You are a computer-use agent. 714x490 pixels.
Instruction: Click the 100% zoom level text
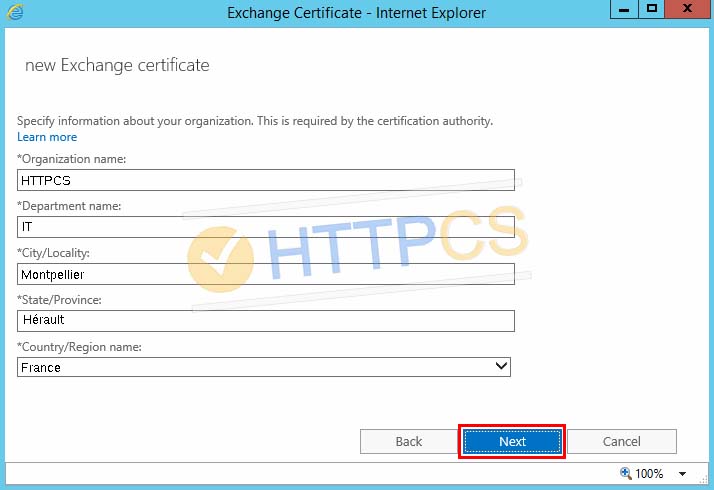[x=650, y=474]
